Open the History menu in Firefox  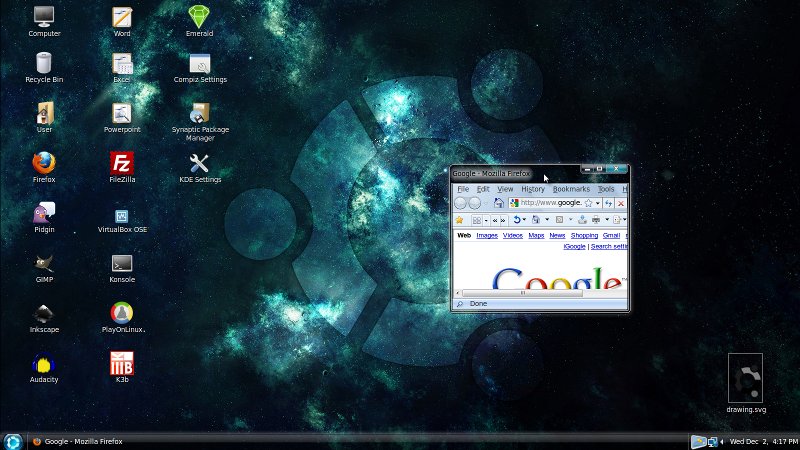click(533, 189)
